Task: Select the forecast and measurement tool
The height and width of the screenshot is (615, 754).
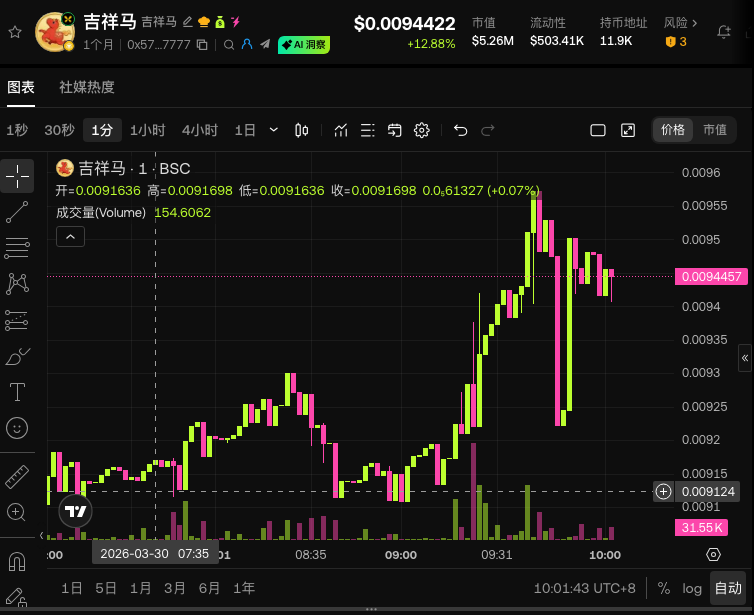Action: 17,320
